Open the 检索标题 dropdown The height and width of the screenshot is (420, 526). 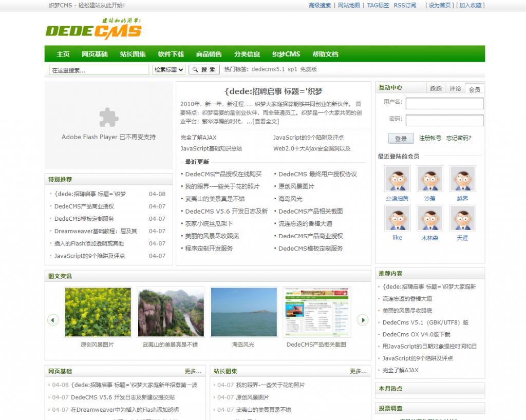coord(168,69)
